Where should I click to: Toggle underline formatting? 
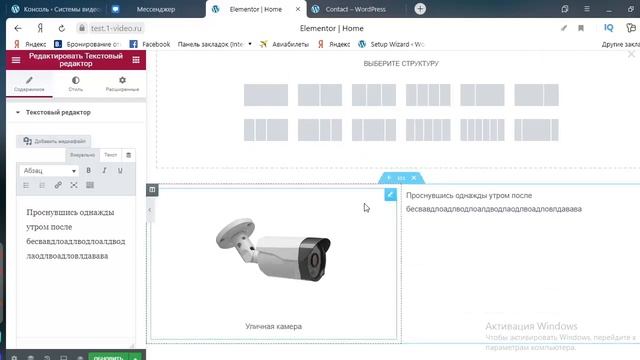tap(120, 171)
